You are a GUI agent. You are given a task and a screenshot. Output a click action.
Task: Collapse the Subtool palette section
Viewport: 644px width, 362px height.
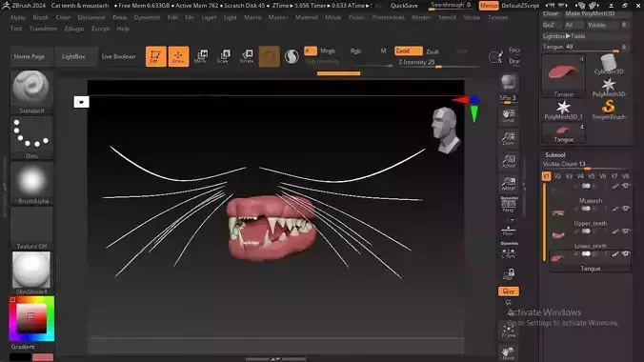(554, 155)
